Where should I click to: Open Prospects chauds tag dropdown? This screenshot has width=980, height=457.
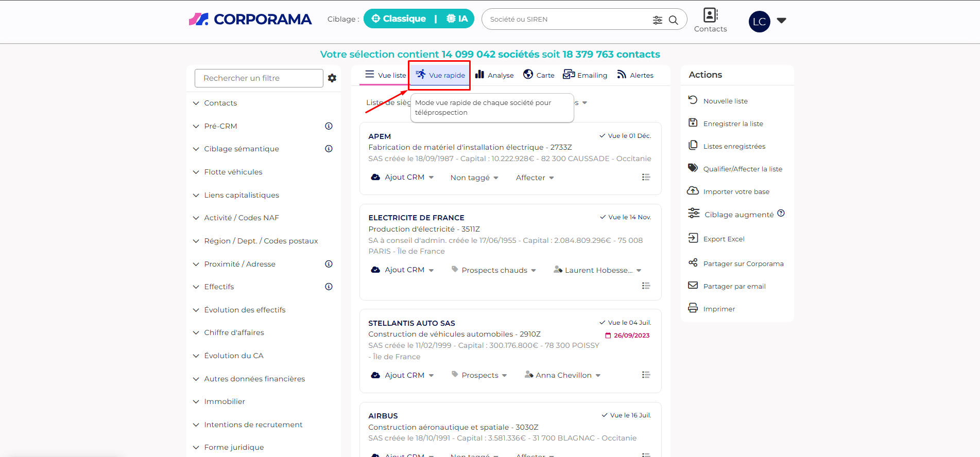point(494,270)
